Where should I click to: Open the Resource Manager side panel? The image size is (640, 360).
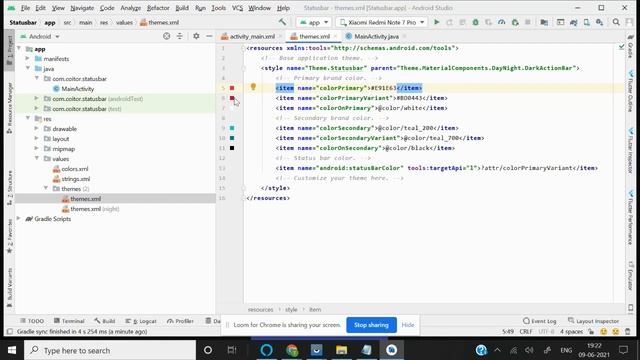click(9, 107)
